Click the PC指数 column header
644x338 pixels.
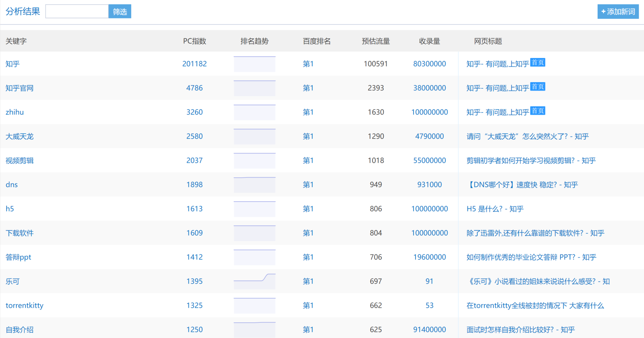tap(194, 41)
